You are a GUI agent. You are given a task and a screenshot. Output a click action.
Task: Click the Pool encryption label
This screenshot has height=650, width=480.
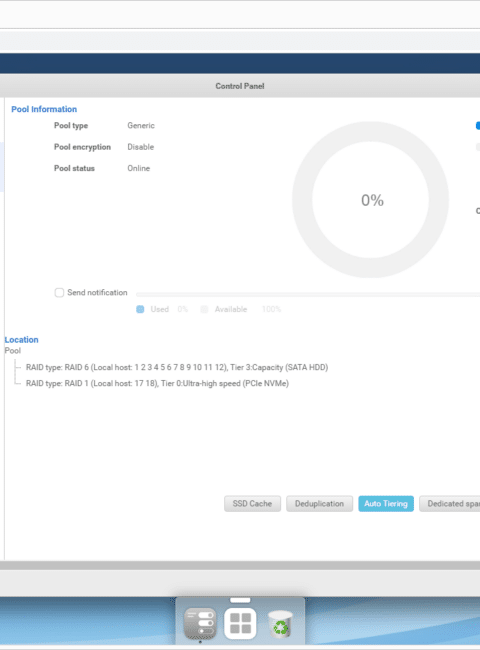(x=82, y=147)
